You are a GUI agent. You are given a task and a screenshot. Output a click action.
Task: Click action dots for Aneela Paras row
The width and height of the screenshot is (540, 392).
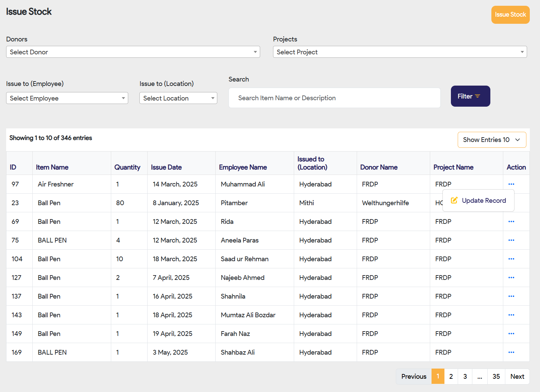511,240
